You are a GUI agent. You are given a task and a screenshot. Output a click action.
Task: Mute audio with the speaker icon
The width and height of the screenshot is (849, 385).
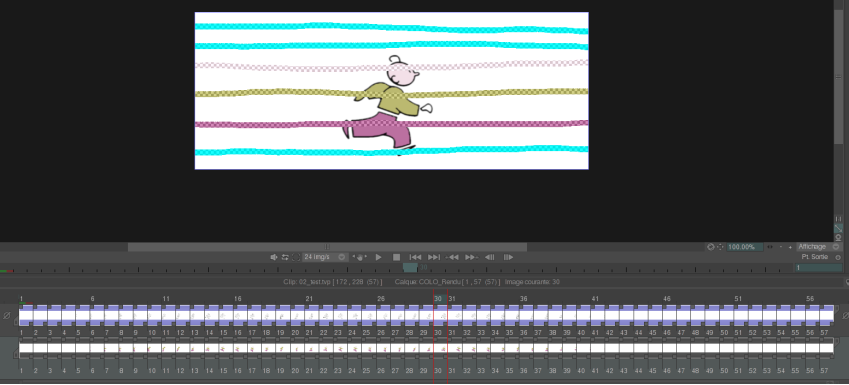tap(273, 257)
